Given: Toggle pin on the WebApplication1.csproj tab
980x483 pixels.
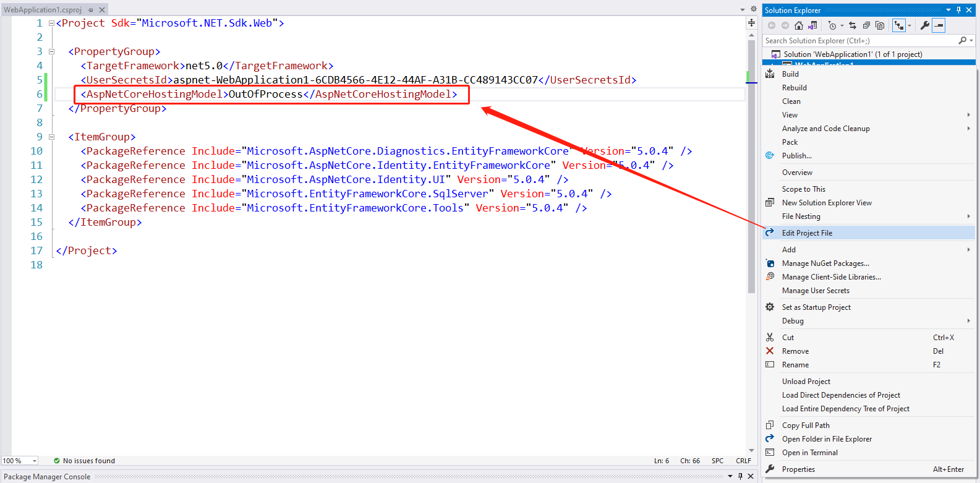Looking at the screenshot, I should pyautogui.click(x=90, y=10).
